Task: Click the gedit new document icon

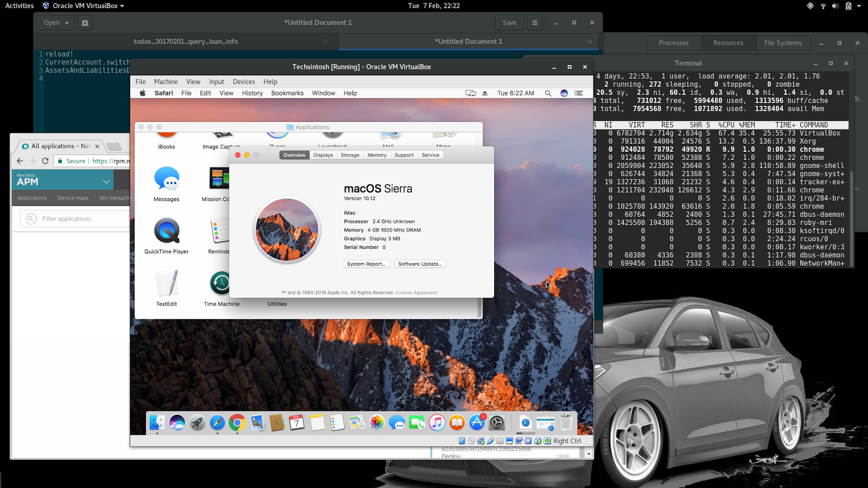Action: [x=85, y=23]
